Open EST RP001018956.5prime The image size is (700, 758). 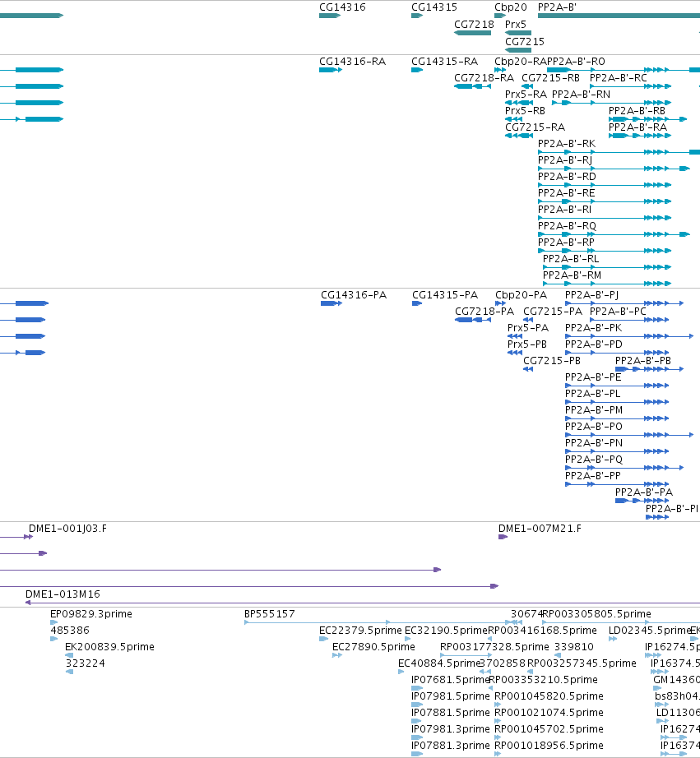[549, 746]
